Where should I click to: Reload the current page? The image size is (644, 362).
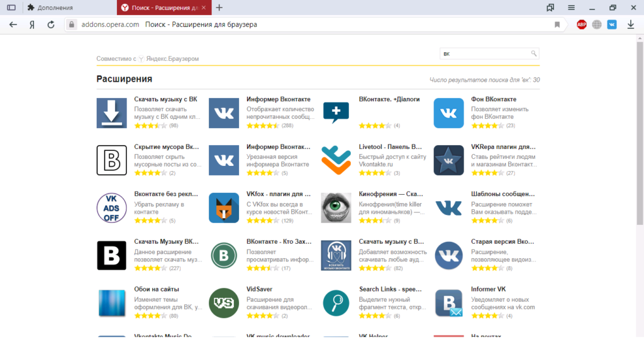click(51, 25)
